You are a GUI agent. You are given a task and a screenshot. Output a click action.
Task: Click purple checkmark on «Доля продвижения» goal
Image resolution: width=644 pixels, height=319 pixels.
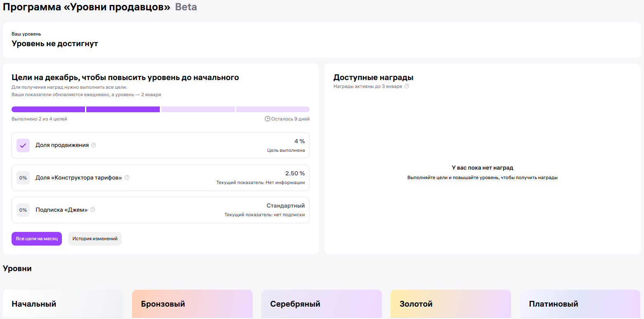(x=23, y=145)
